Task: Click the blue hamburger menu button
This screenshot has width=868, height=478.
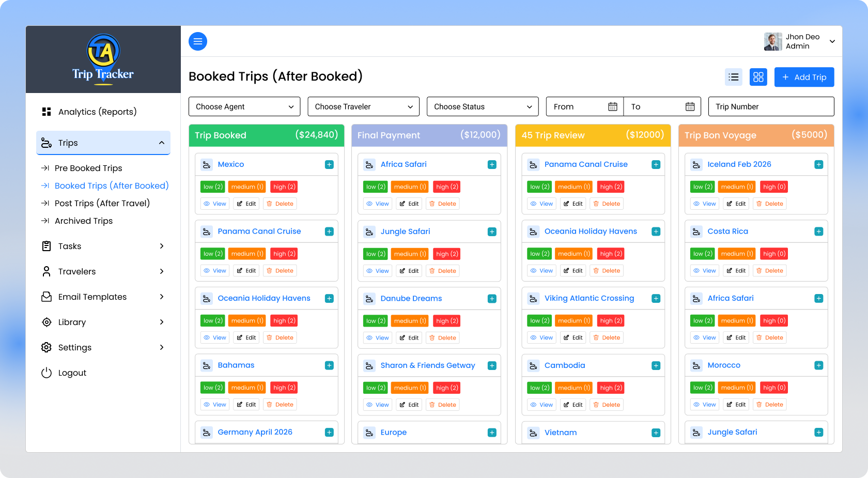Action: 198,41
